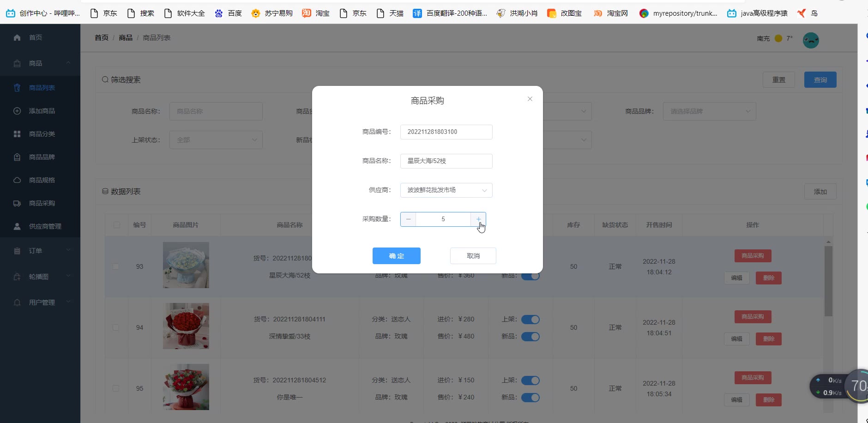Increase 采购数量 with plus button

[x=478, y=219]
